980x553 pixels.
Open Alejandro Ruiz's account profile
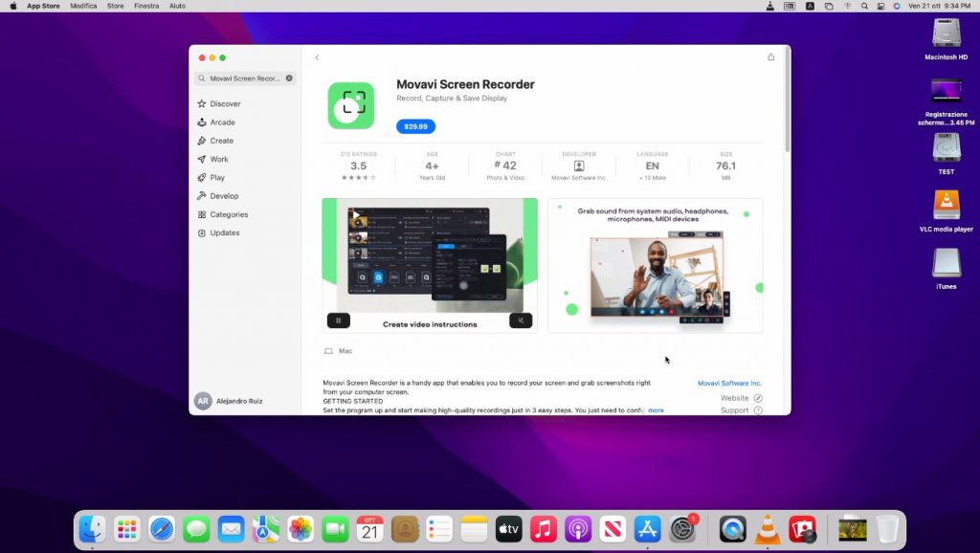coord(236,400)
